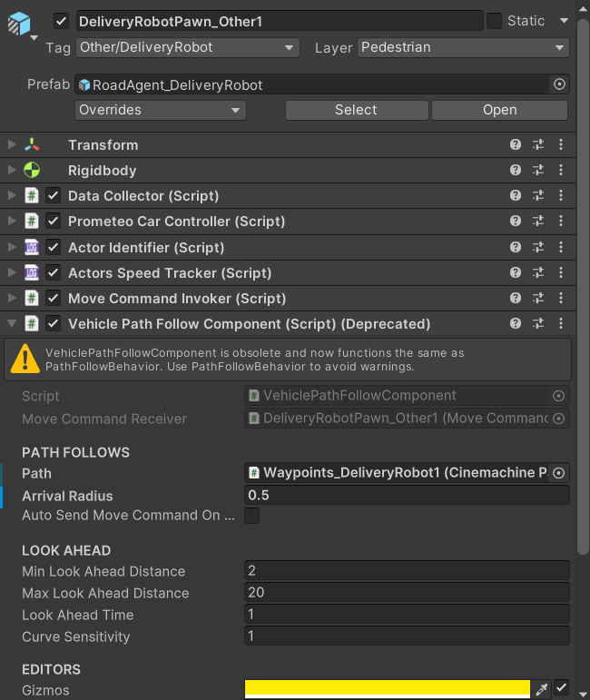Expand Move Command Invoker foldout

(x=12, y=298)
